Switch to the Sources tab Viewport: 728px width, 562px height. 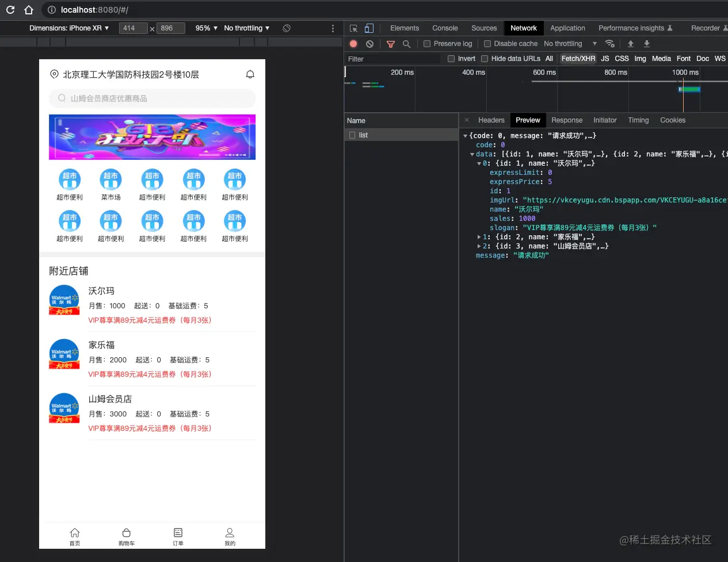(x=484, y=28)
